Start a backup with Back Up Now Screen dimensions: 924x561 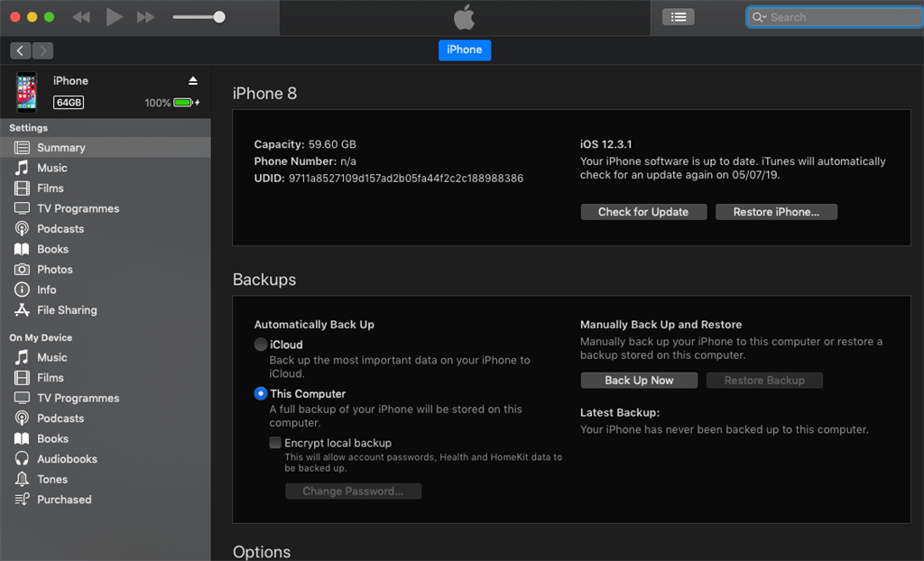tap(639, 380)
